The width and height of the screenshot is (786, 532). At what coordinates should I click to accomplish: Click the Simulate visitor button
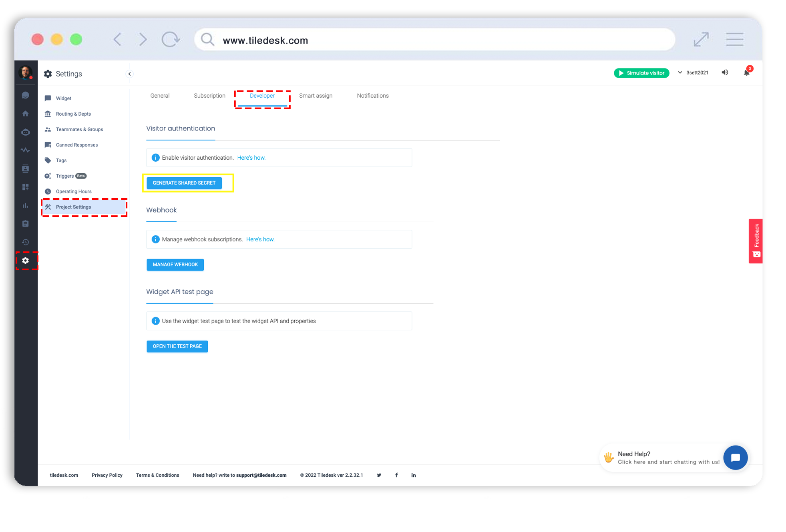tap(641, 73)
